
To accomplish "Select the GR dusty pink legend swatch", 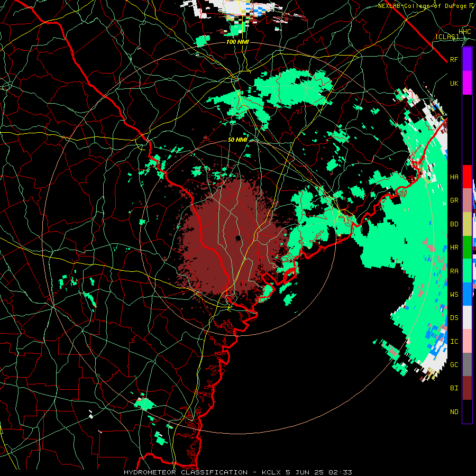I will click(467, 200).
